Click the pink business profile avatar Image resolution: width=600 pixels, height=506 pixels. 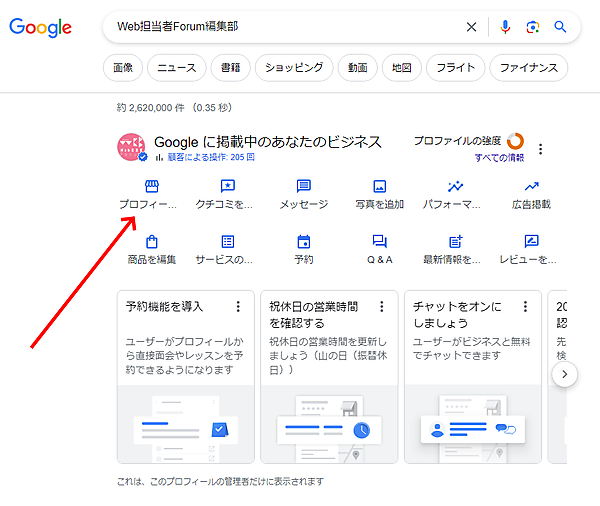[131, 147]
